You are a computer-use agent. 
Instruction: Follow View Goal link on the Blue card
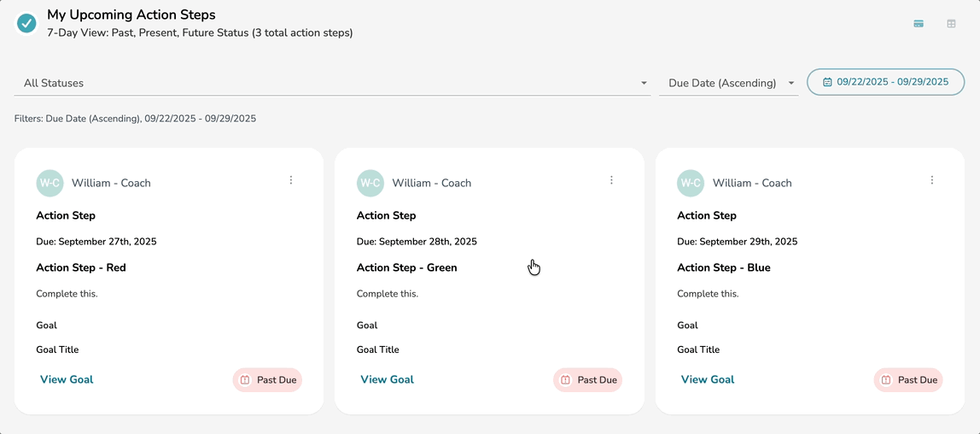point(708,379)
